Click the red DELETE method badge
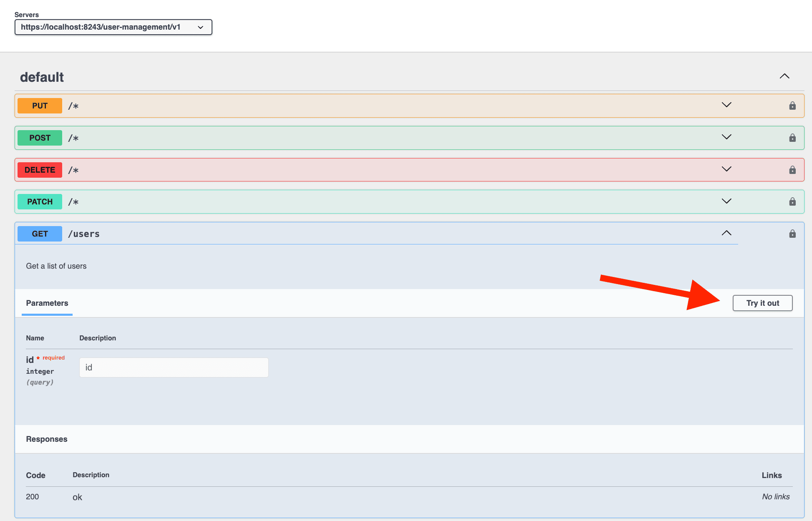 (x=39, y=170)
